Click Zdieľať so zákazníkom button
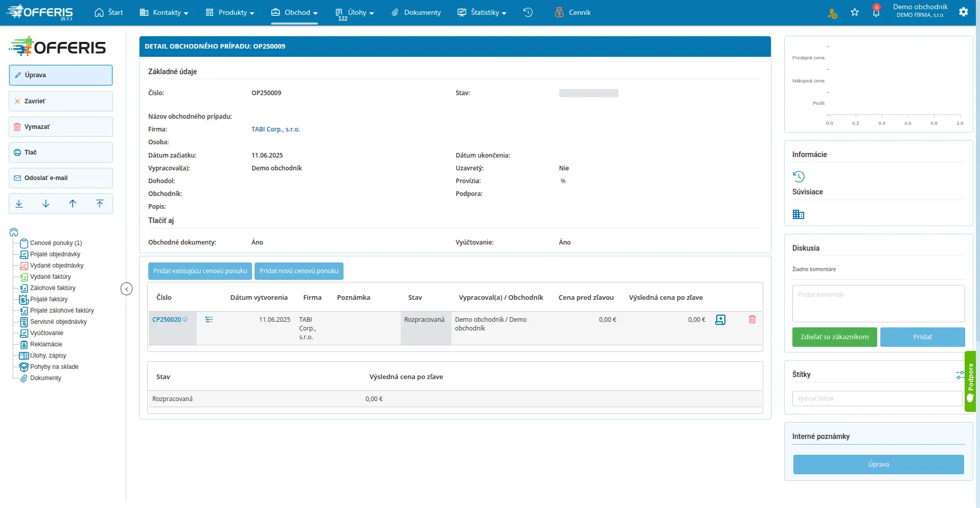 (834, 337)
